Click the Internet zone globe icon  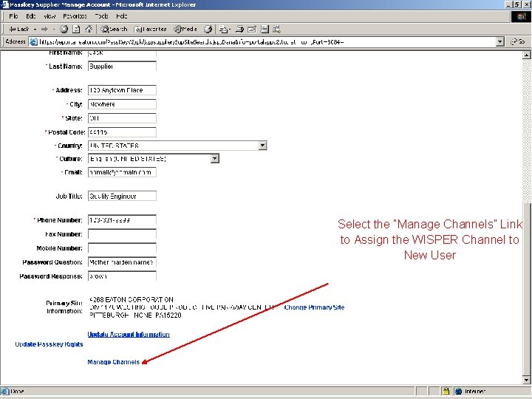(x=458, y=391)
